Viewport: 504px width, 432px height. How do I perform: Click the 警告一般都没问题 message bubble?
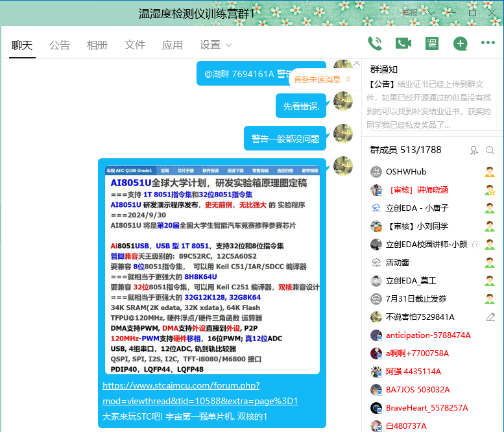pos(285,138)
